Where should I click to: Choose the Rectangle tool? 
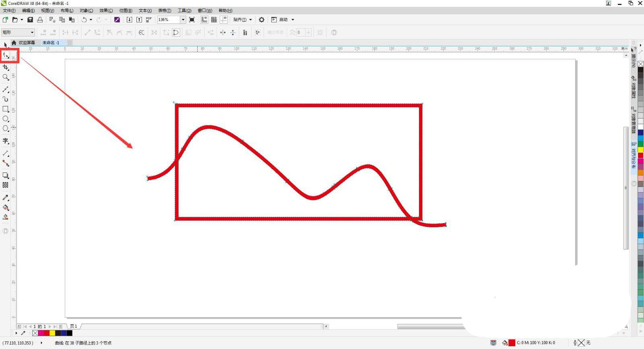tap(6, 109)
